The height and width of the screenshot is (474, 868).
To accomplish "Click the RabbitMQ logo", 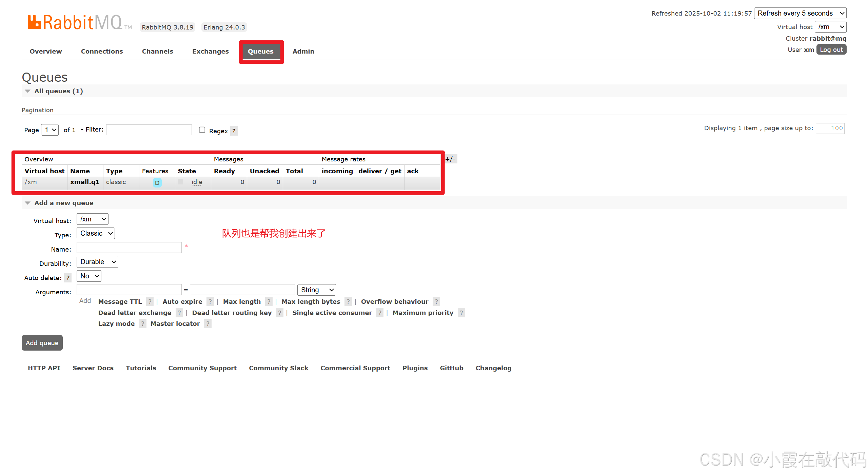I will point(75,23).
